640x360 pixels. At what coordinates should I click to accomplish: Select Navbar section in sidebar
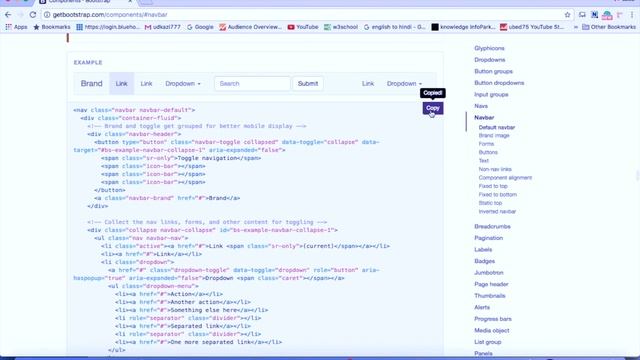(x=484, y=118)
